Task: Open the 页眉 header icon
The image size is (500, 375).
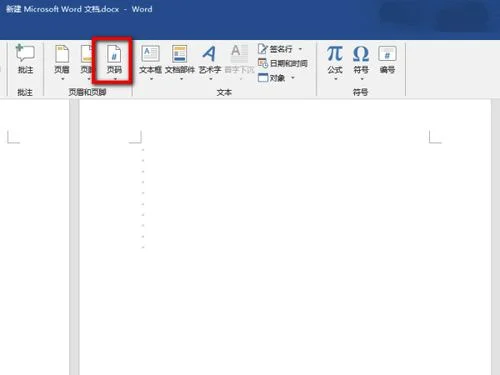Action: coord(62,54)
